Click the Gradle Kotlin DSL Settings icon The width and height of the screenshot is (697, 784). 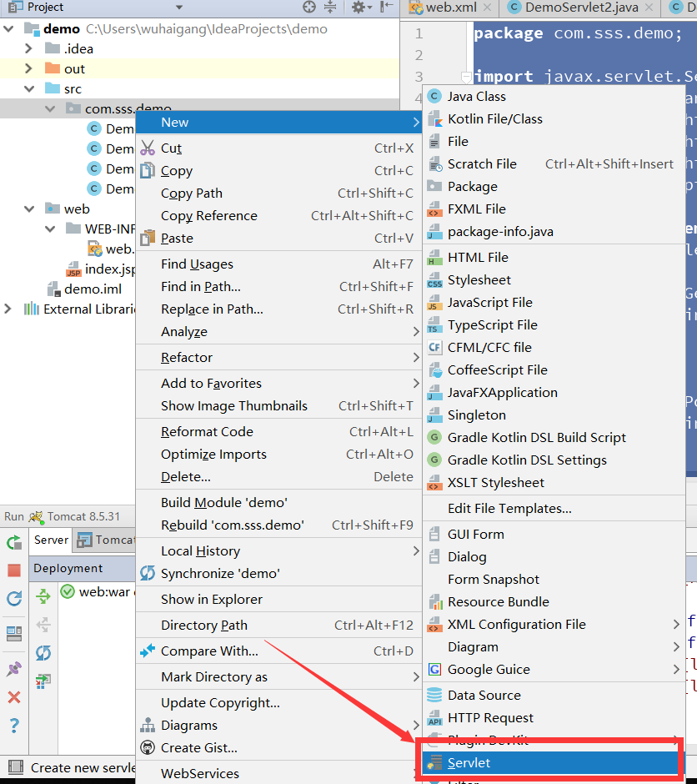pyautogui.click(x=434, y=460)
